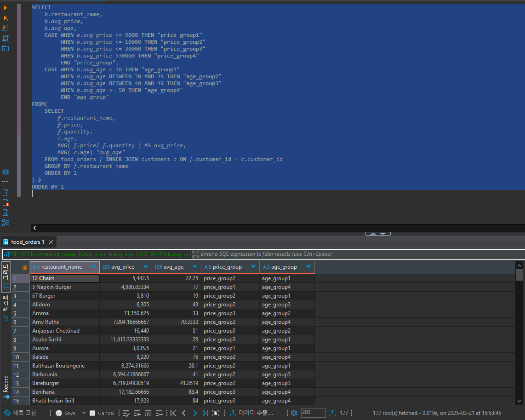Image resolution: width=525 pixels, height=420 pixels.
Task: Click the script file icon with red badge
Action: pos(6,202)
